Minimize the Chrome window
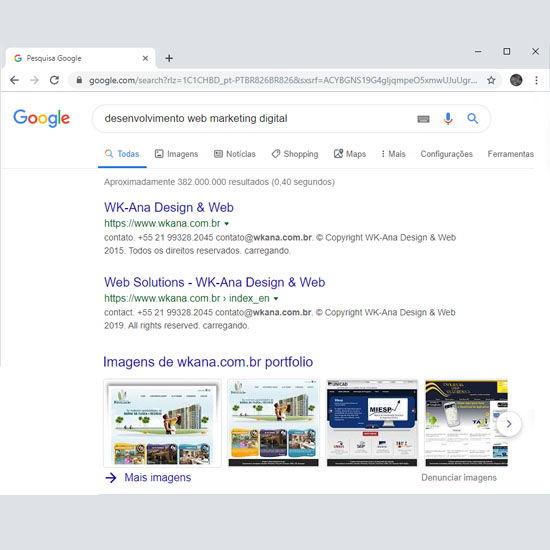 click(478, 52)
